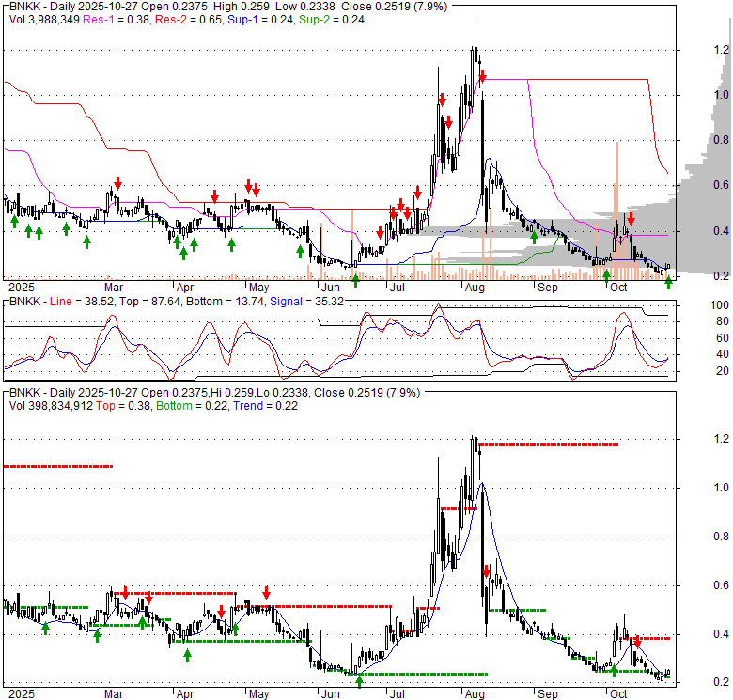733x700 pixels.
Task: Click the 1.2 price label on top chart axis
Action: click(x=722, y=50)
